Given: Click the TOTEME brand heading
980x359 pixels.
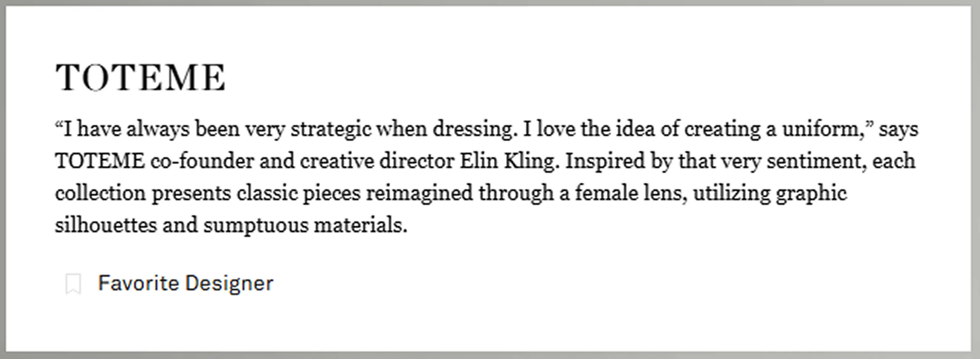Looking at the screenshot, I should pyautogui.click(x=141, y=78).
